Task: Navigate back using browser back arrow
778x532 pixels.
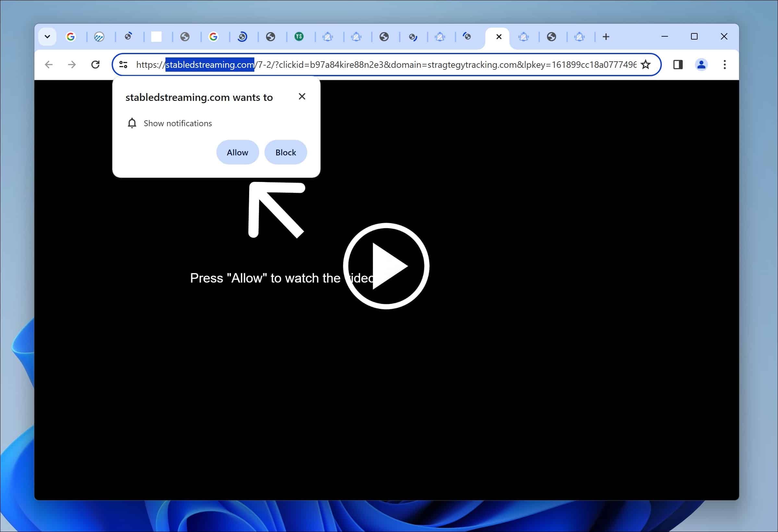Action: [x=49, y=65]
